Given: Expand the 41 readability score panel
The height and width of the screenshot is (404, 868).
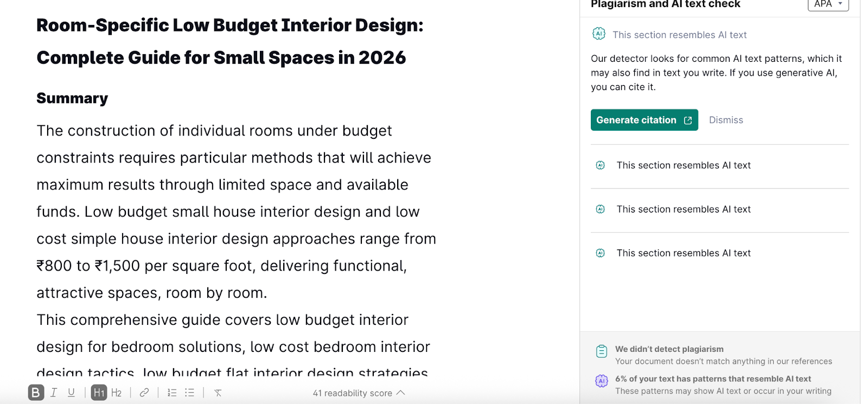Looking at the screenshot, I should tap(359, 393).
